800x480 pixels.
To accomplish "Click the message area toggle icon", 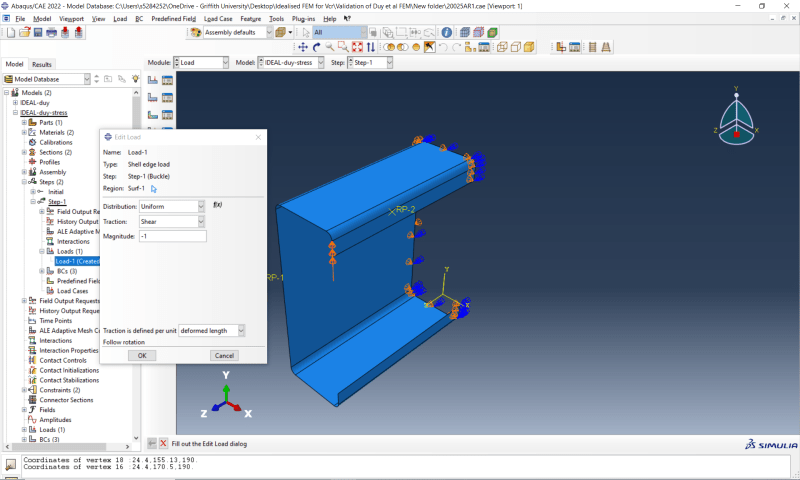I will click(10, 465).
